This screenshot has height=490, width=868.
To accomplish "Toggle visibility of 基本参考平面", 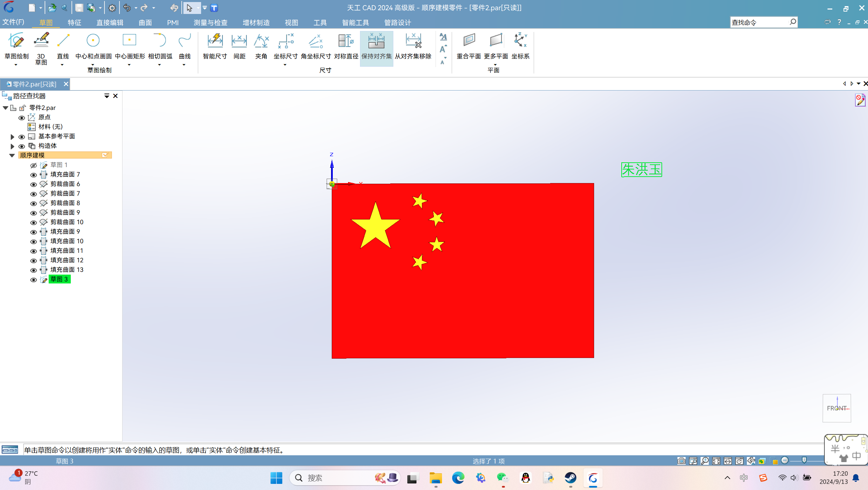I will point(21,137).
